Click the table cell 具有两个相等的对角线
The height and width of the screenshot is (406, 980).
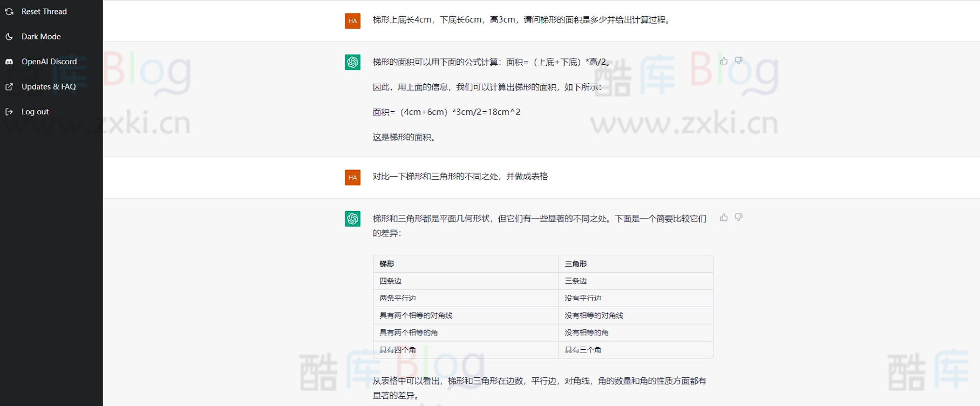[466, 315]
